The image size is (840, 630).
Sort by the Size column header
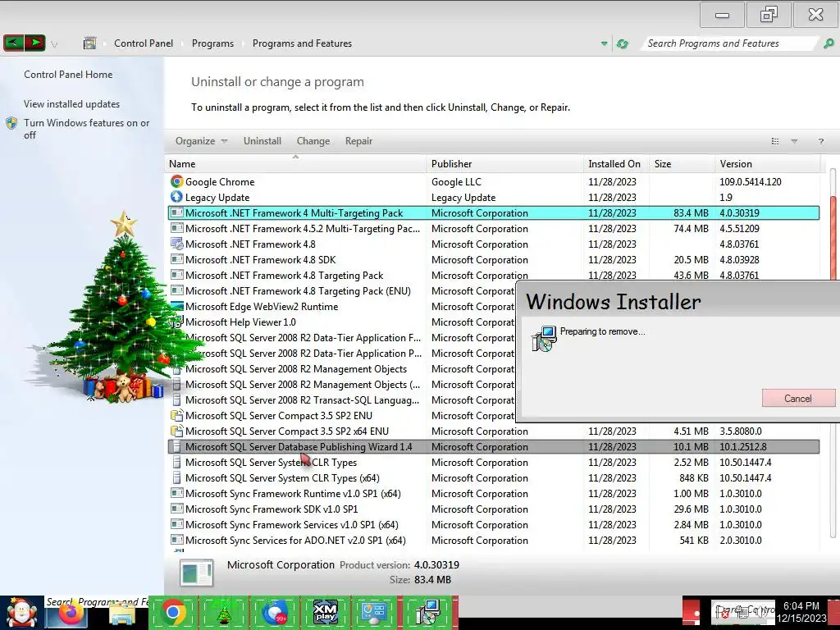(x=682, y=164)
